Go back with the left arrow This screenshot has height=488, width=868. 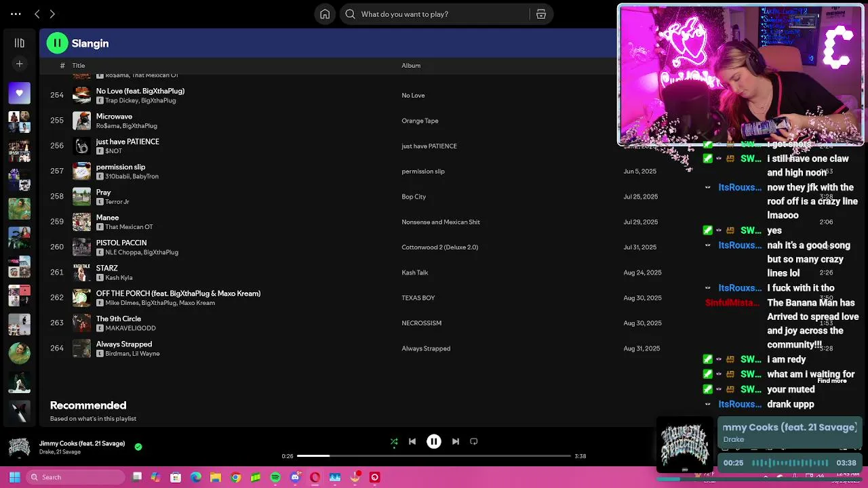(x=37, y=14)
